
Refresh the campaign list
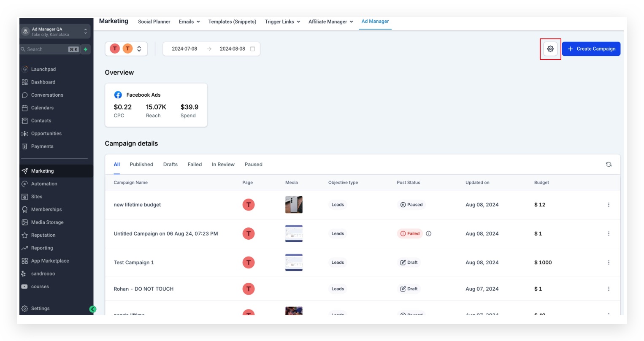point(609,165)
